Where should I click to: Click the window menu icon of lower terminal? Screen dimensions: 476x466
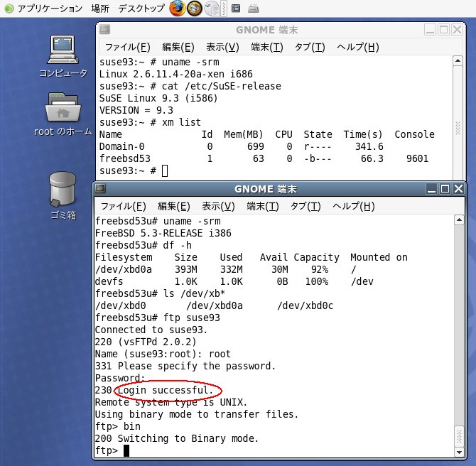point(100,188)
